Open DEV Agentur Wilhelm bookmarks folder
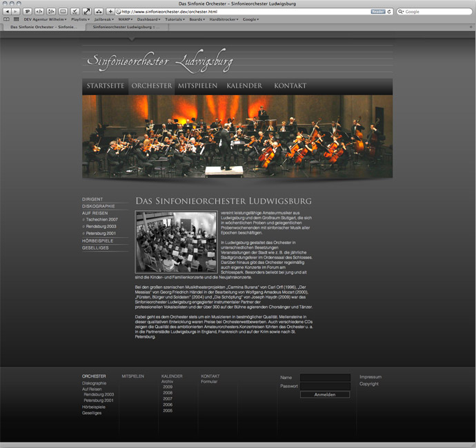476x448 pixels. 46,19
